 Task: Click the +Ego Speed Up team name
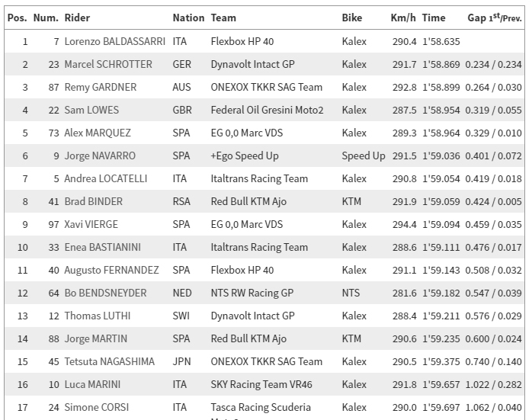(x=245, y=156)
